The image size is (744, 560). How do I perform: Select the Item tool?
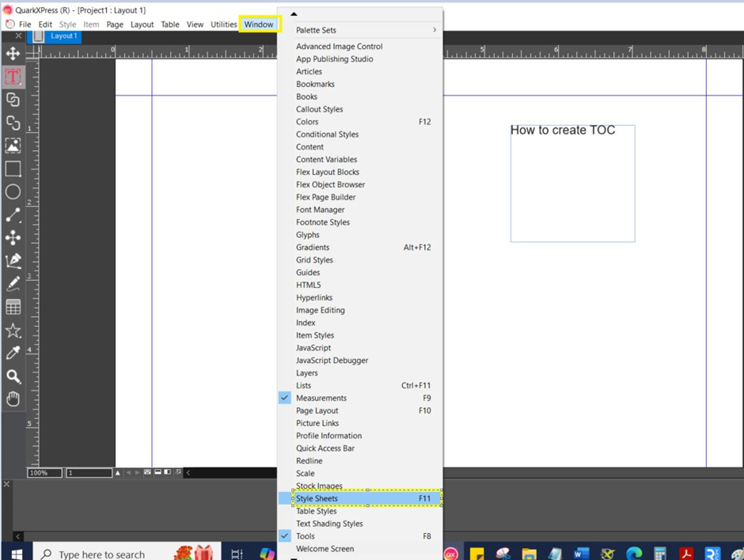click(x=13, y=54)
